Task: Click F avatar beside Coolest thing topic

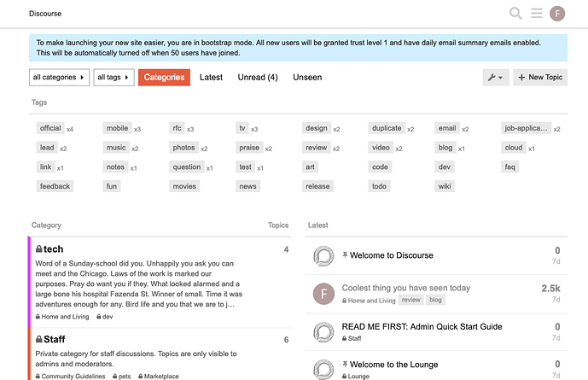Action: [x=323, y=294]
